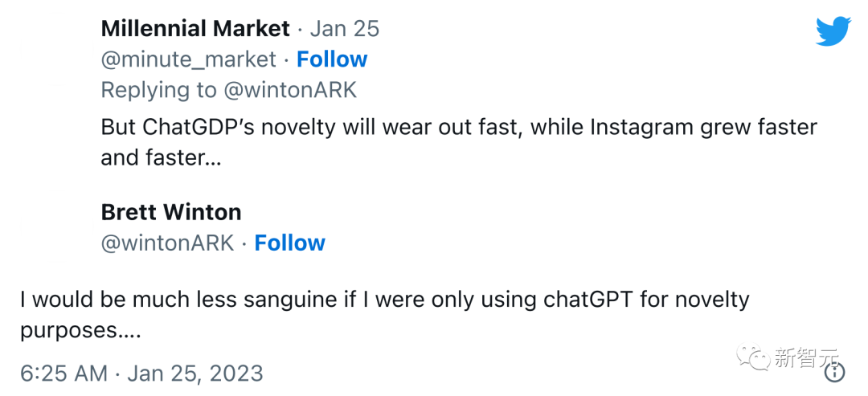Click the @wintonARK handle under Brett Winton
The image size is (868, 396).
click(167, 243)
